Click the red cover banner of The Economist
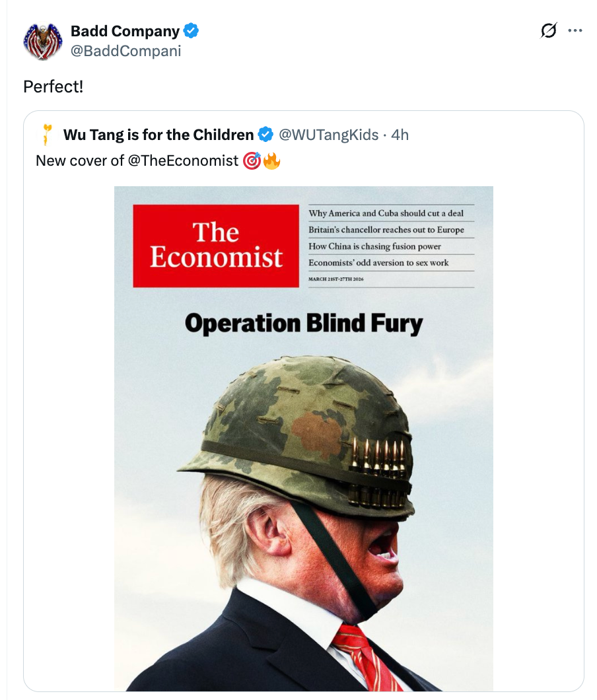This screenshot has width=597, height=700. tap(216, 247)
